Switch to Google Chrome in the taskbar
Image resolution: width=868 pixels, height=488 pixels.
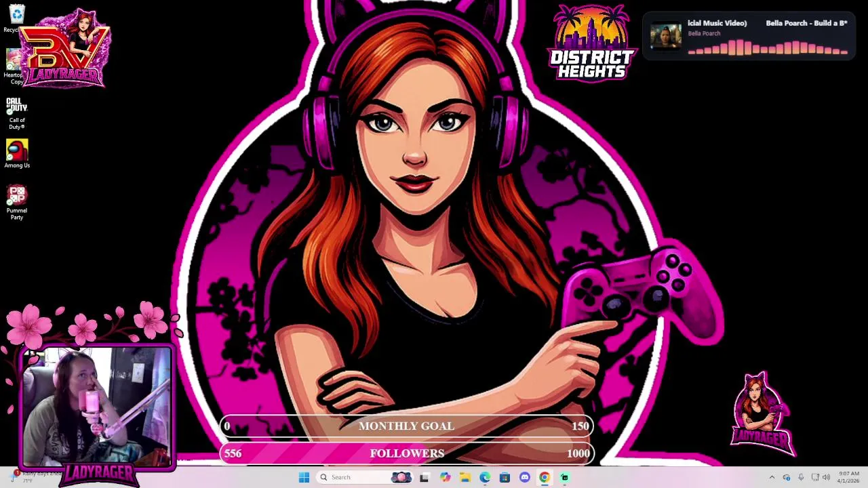[544, 477]
